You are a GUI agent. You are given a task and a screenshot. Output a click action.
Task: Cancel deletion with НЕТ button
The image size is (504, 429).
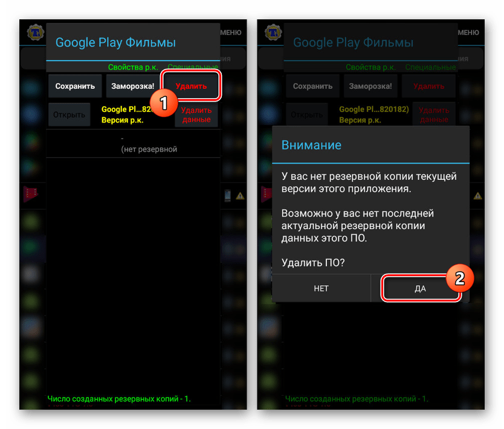[321, 289]
